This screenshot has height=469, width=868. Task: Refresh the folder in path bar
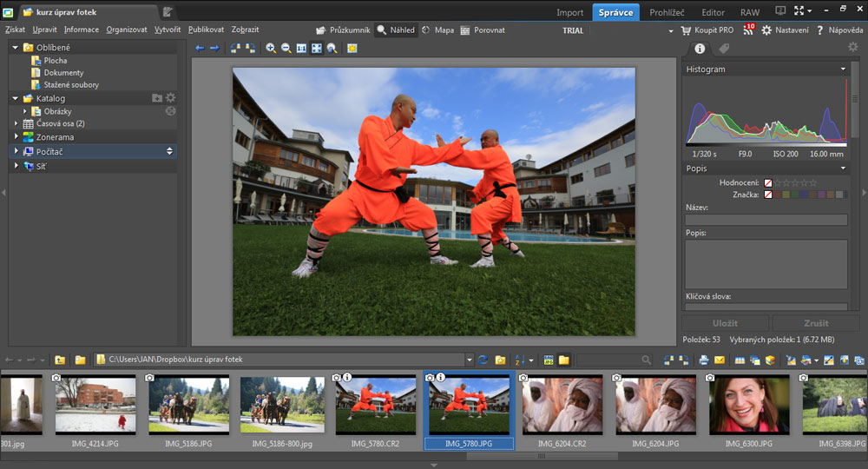point(483,360)
